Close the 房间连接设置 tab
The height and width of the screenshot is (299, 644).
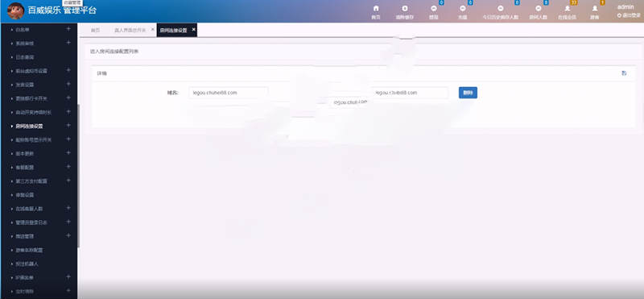193,29
